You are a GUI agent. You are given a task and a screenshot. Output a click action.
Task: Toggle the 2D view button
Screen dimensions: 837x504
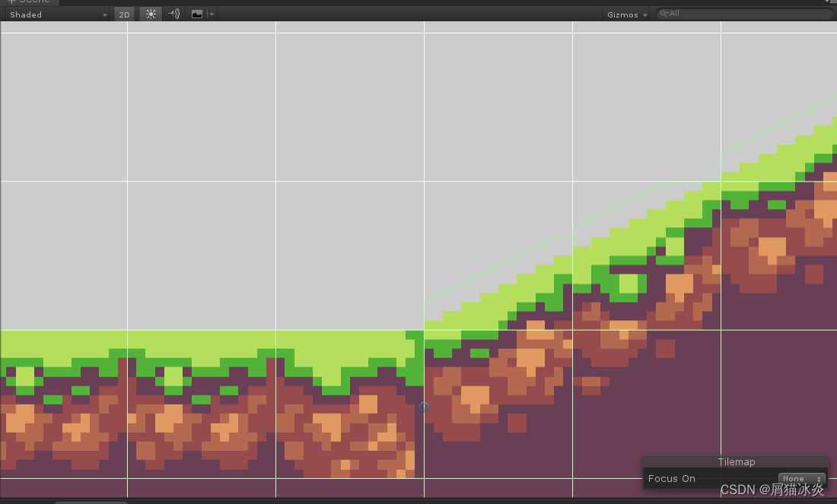click(124, 14)
